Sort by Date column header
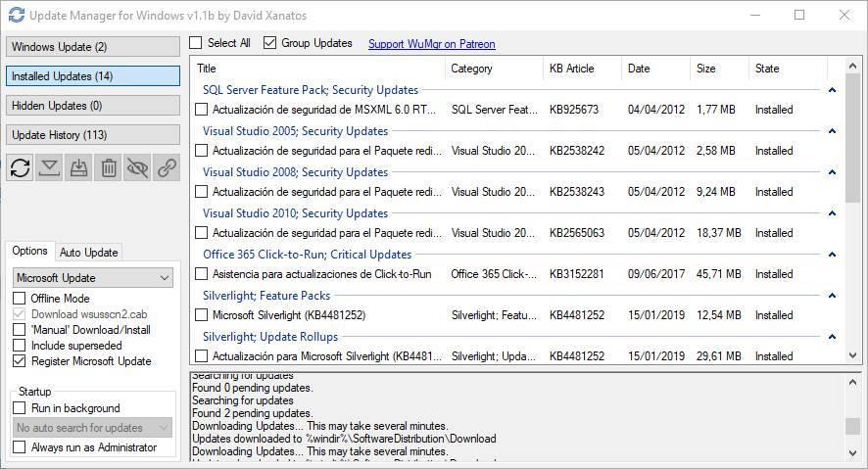This screenshot has width=868, height=469. point(656,68)
